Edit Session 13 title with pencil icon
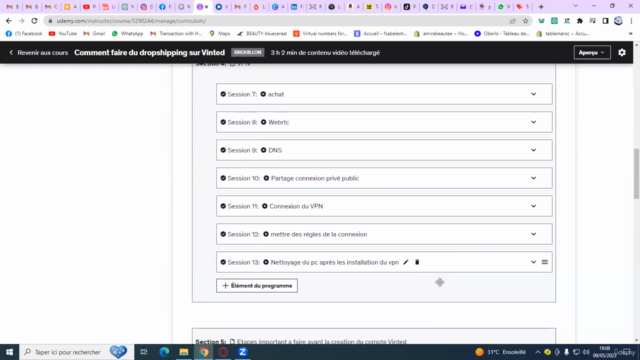 pos(406,262)
